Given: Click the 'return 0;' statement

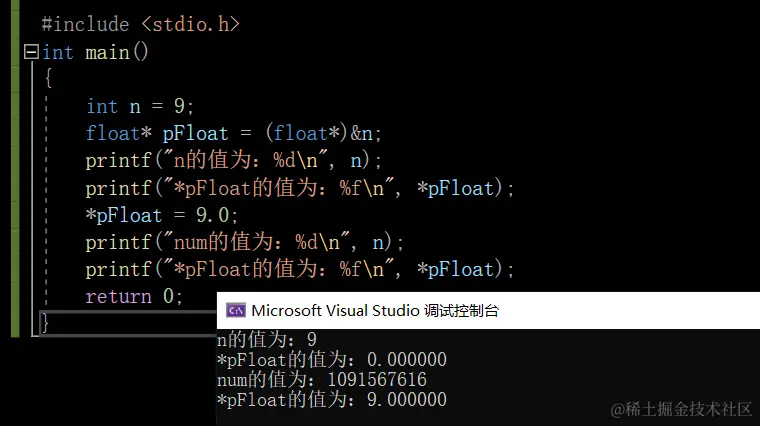Looking at the screenshot, I should pos(134,296).
